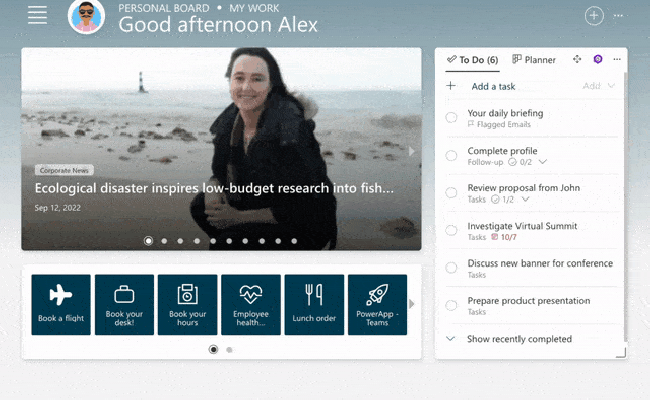Mark Complete profile task as complete

click(451, 155)
